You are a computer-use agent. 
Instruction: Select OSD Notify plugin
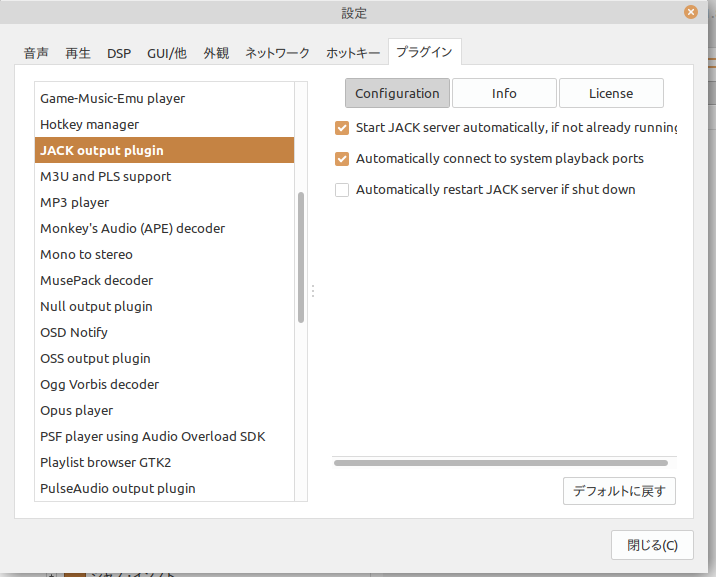(x=164, y=332)
